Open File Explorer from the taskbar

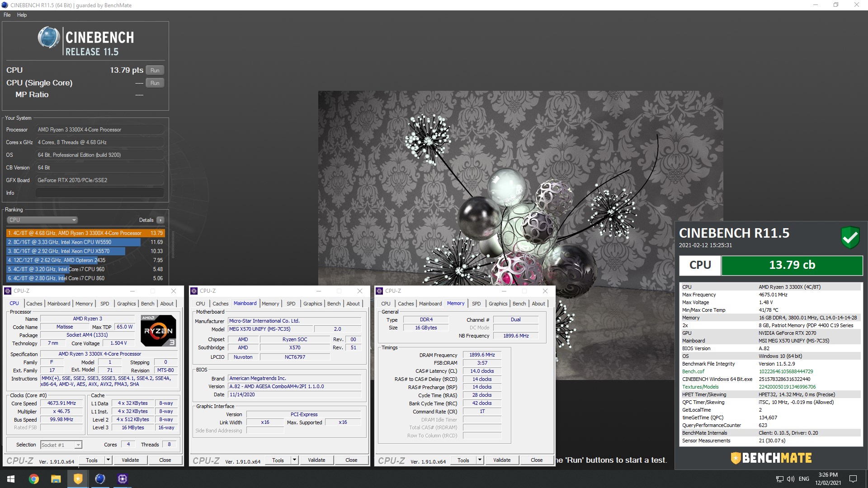click(x=56, y=479)
